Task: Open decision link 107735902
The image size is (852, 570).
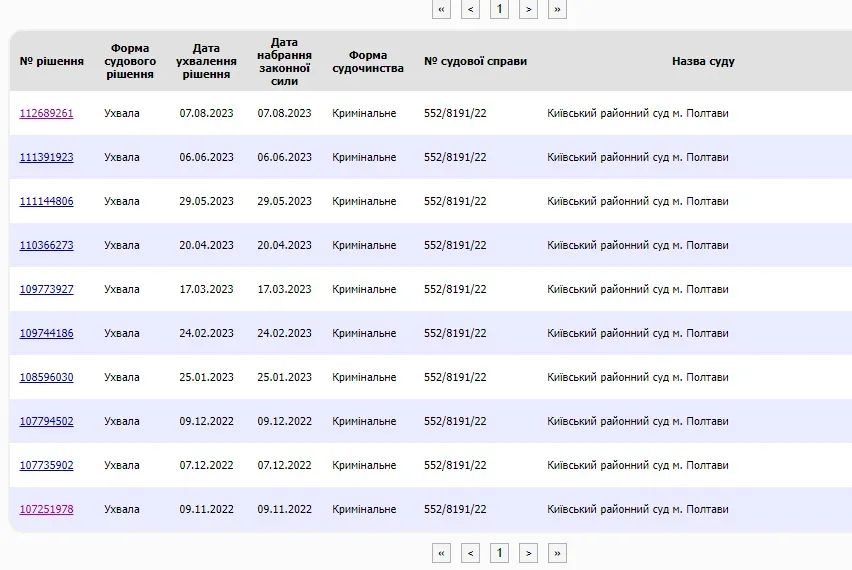Action: (46, 465)
